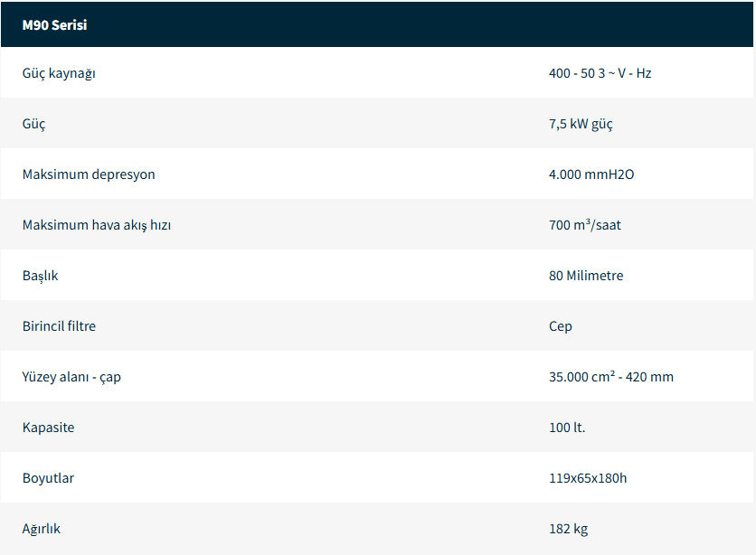Select the Güç kaynağı row label
Screen dimensions: 756x555
tap(59, 73)
